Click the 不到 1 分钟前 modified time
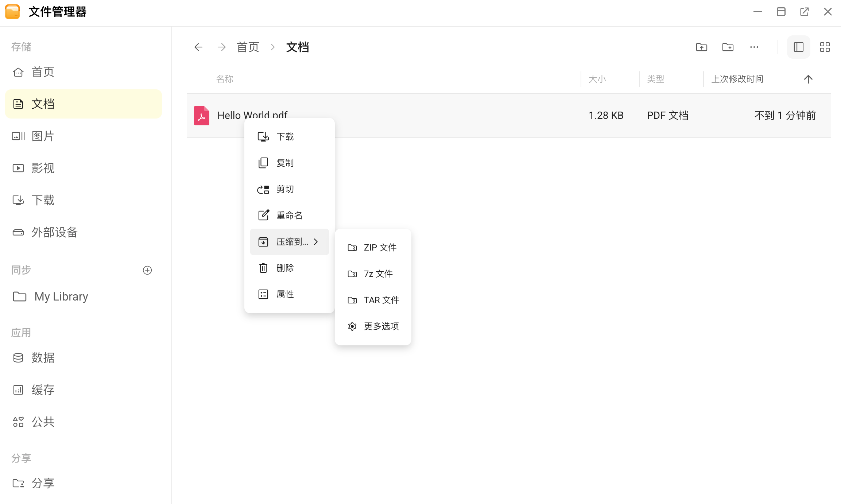This screenshot has width=841, height=504. 785,116
